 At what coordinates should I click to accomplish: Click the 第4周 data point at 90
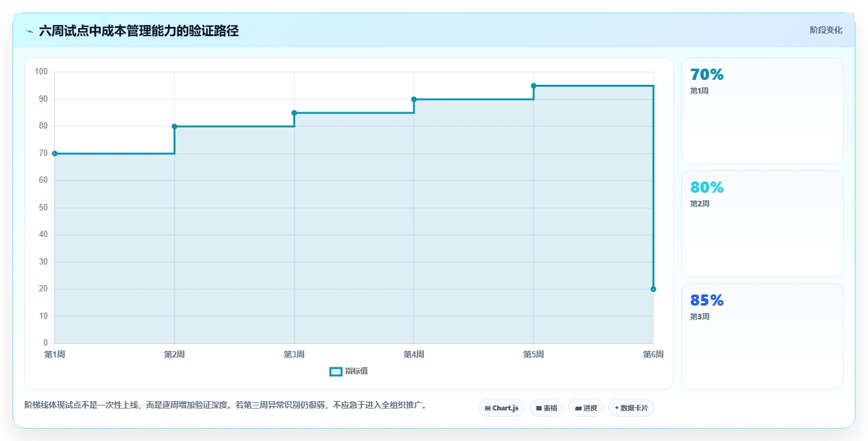[414, 99]
